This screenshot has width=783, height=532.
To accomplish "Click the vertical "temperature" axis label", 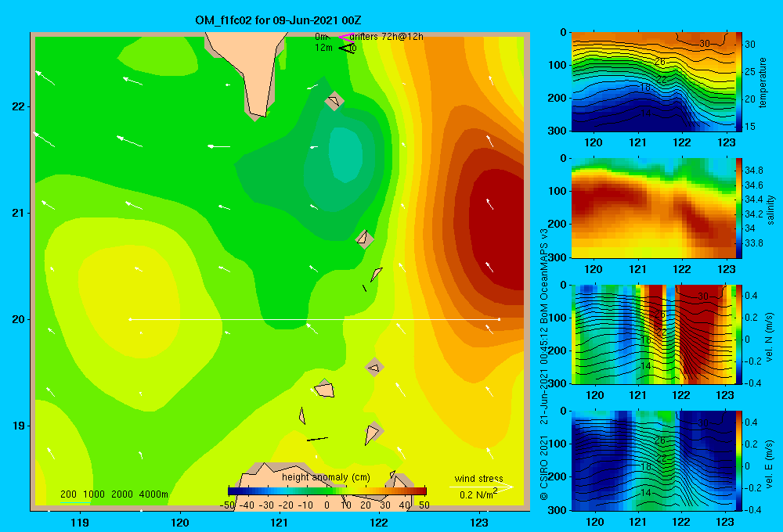I will pyautogui.click(x=762, y=82).
